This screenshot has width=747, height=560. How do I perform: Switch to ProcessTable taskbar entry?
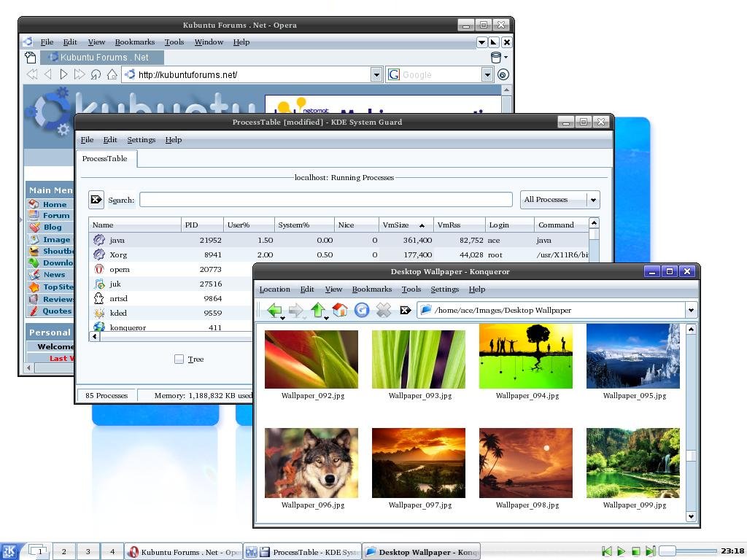click(303, 552)
